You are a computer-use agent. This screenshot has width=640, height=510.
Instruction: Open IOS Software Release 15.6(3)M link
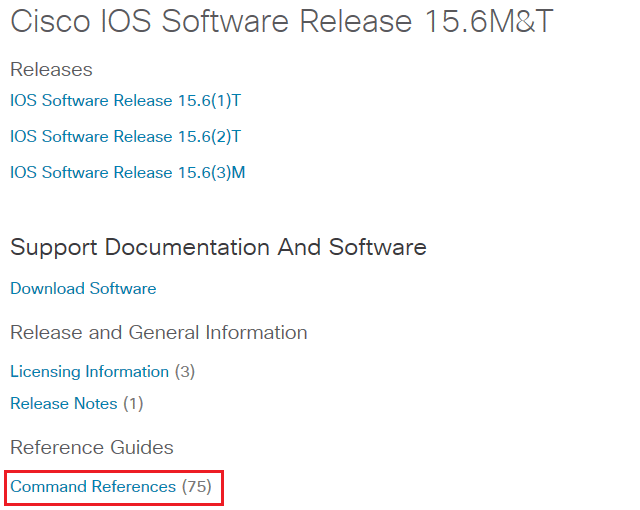click(127, 172)
